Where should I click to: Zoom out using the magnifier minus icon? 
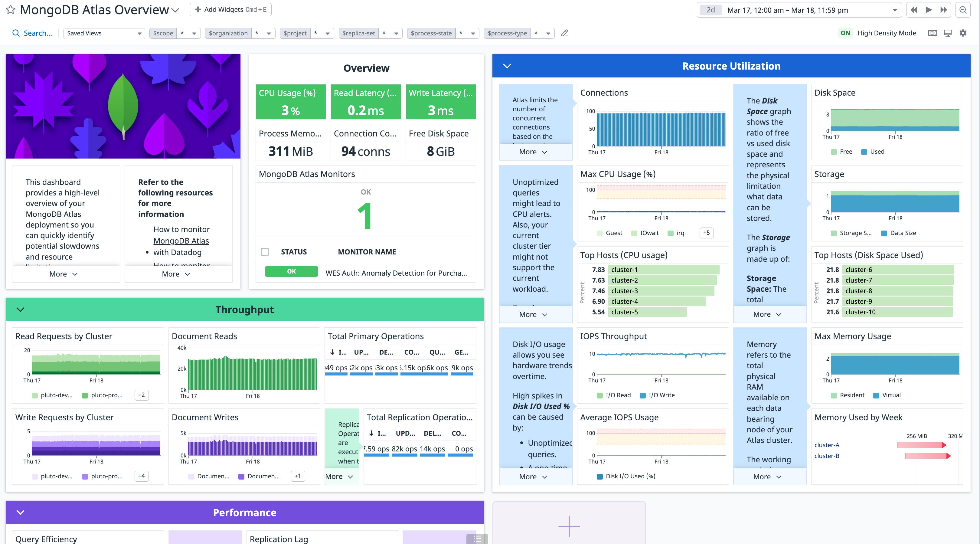(963, 10)
